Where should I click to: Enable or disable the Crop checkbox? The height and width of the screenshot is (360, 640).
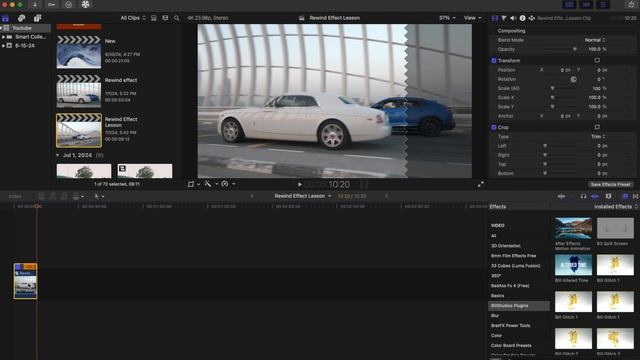point(493,127)
